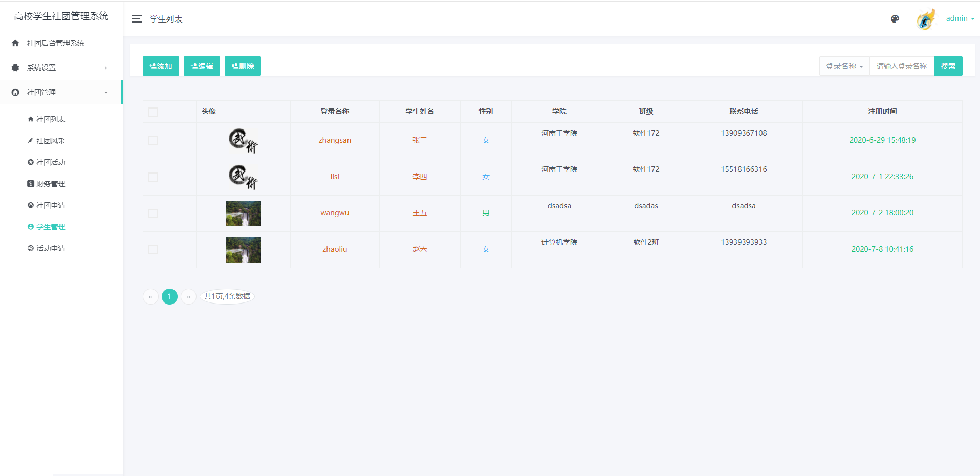
Task: Click the 共1页,4条数据 page summary
Action: pos(227,296)
